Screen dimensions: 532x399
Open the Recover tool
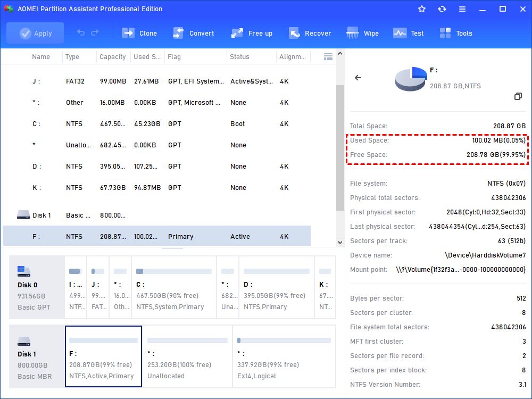click(310, 33)
